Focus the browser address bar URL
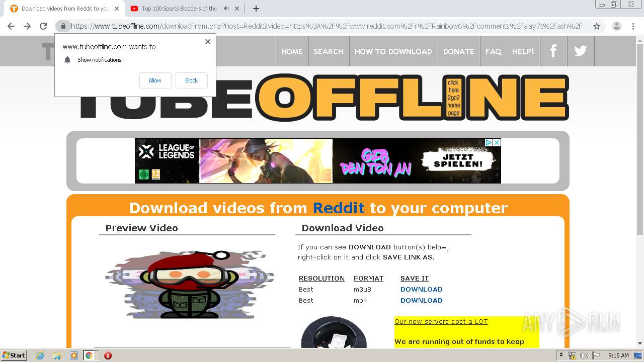The height and width of the screenshot is (362, 644). coord(326,26)
